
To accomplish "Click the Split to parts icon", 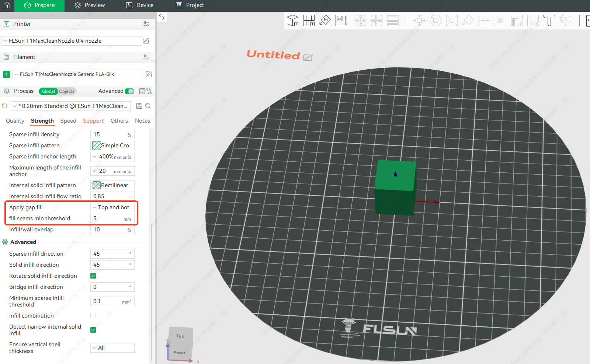I will coord(376,20).
